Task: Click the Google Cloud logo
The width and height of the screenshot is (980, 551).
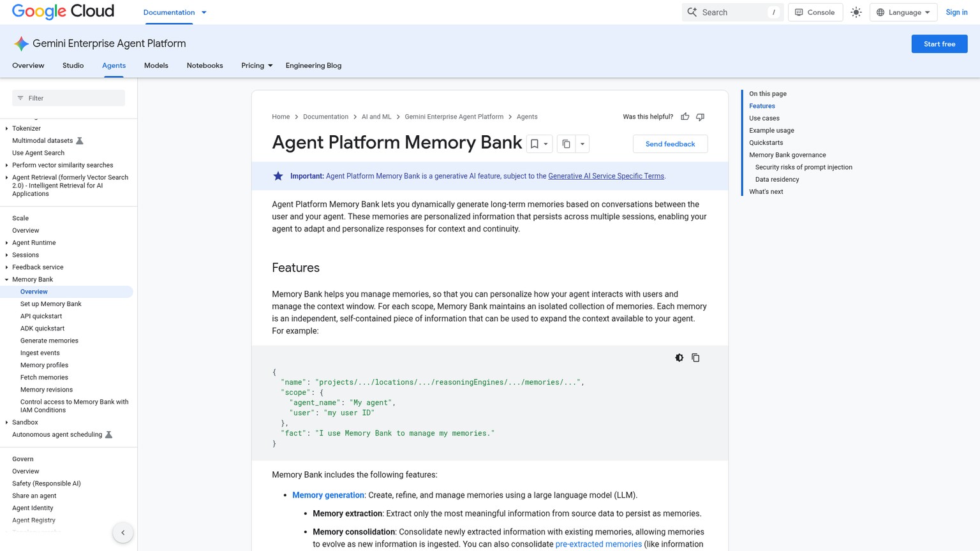Action: 63,11
